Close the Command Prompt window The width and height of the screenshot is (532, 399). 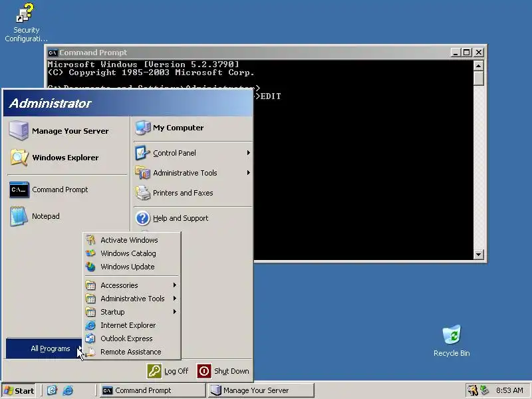coord(479,53)
